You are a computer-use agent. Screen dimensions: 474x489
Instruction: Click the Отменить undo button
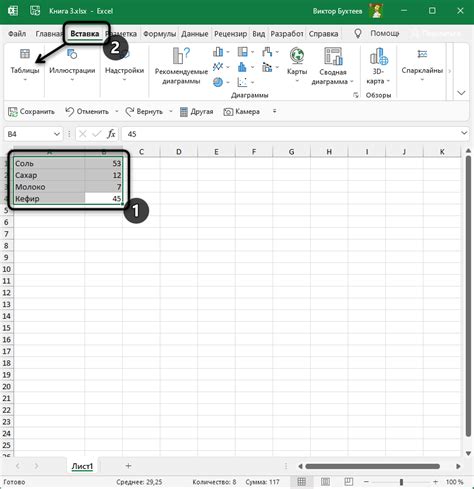[x=87, y=112]
